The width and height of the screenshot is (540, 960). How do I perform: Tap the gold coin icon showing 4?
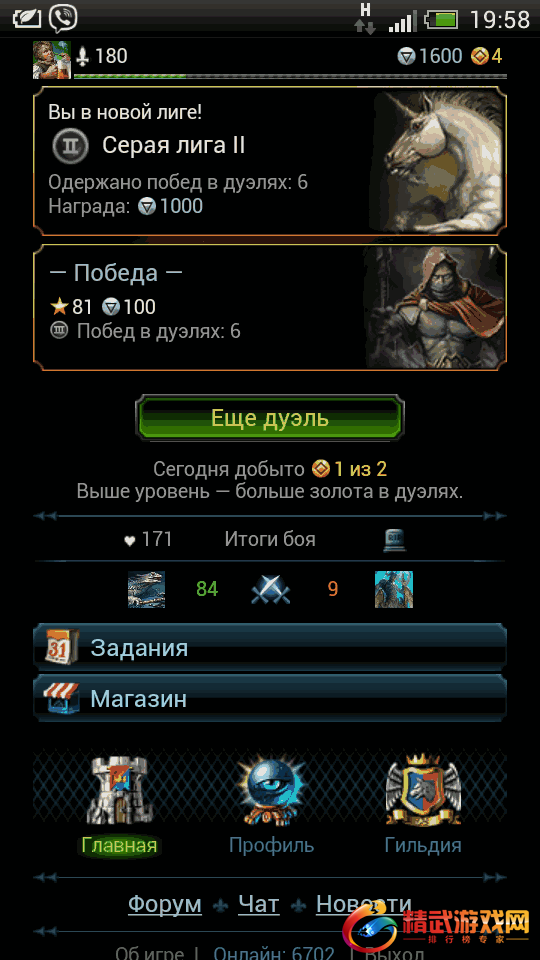pos(480,56)
